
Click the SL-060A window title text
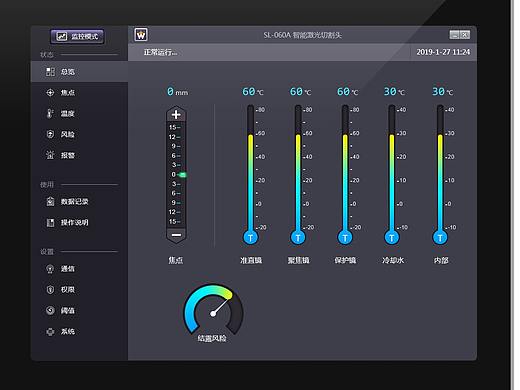302,35
